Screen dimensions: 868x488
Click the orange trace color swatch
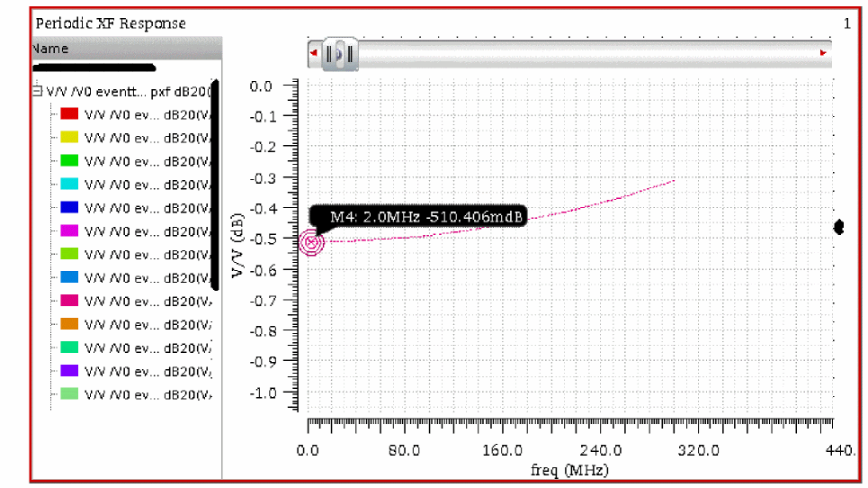(x=69, y=324)
